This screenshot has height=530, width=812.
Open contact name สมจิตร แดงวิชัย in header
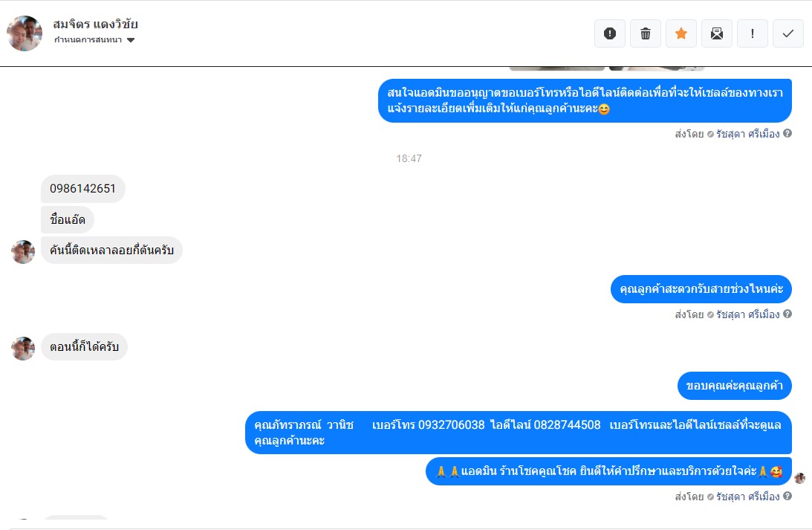pos(95,24)
